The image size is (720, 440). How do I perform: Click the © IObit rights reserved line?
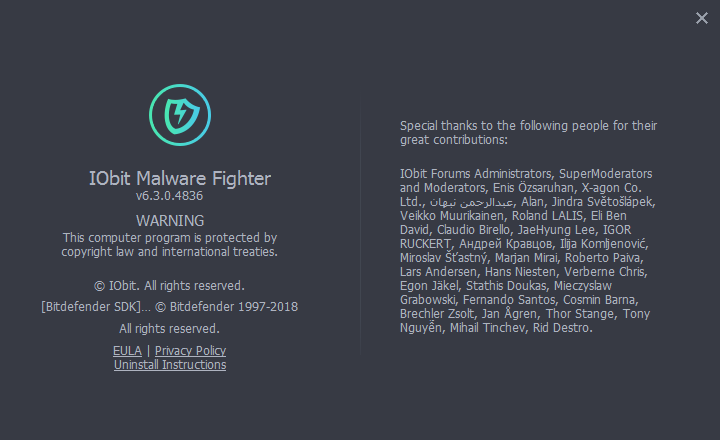pos(170,285)
